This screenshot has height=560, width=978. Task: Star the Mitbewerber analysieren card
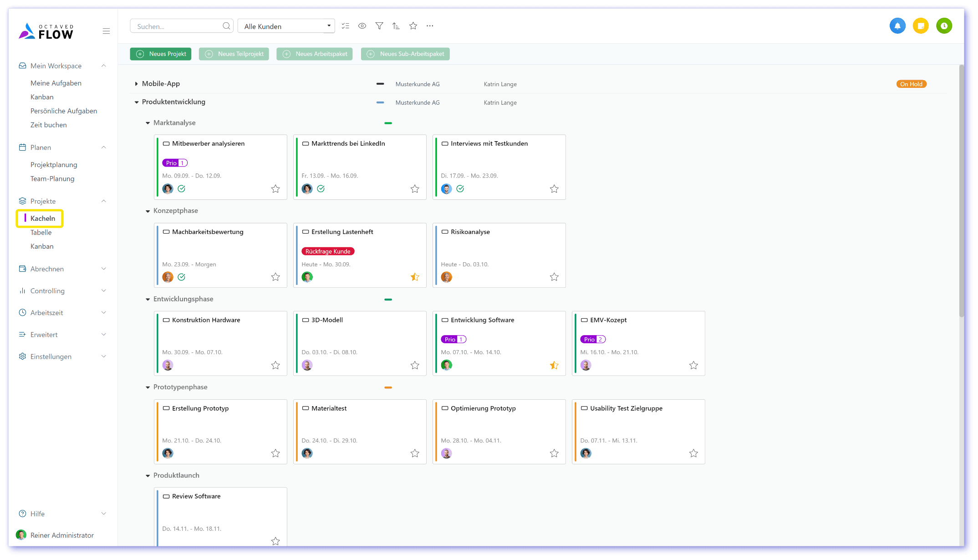275,188
